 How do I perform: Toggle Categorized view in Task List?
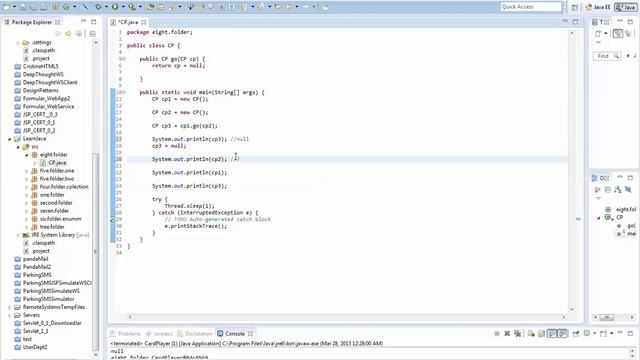coord(618,33)
